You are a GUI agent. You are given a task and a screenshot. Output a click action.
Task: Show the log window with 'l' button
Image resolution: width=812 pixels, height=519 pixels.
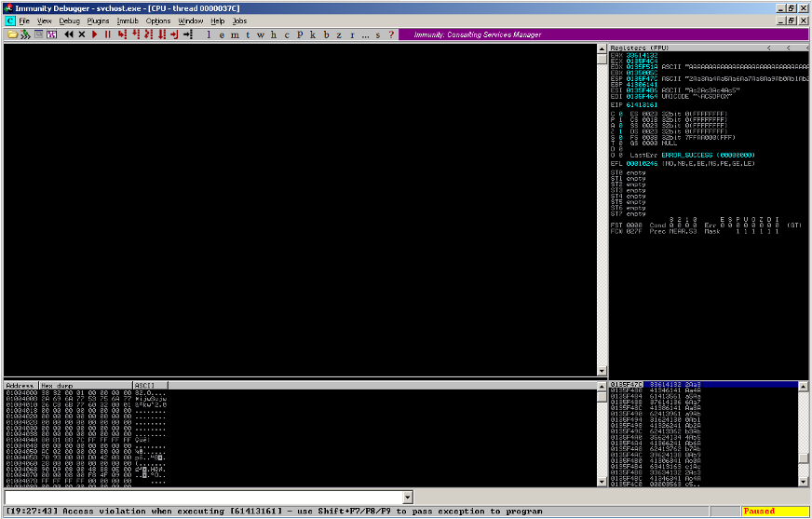[209, 34]
